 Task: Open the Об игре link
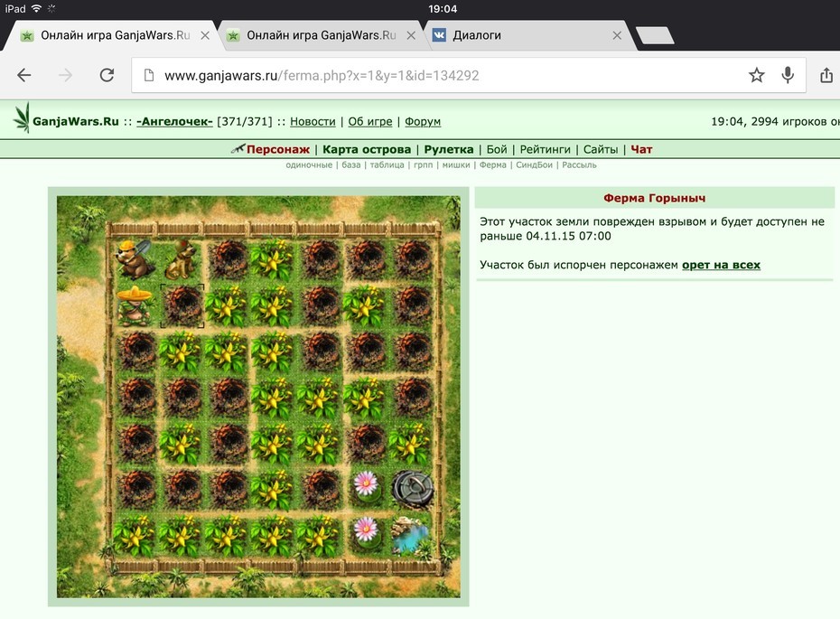tap(370, 122)
